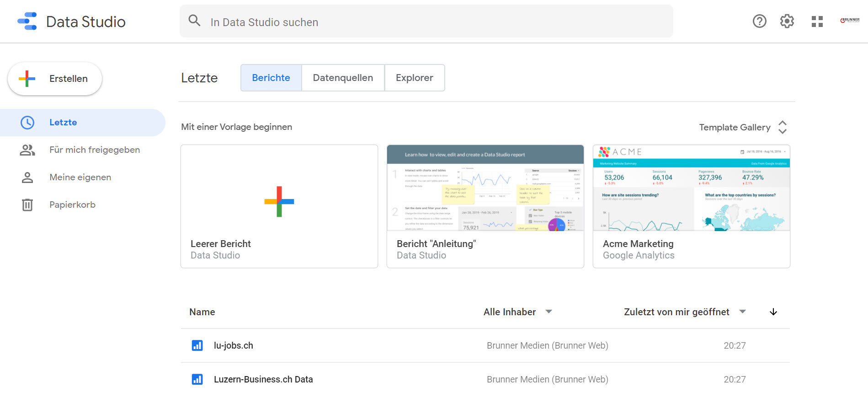This screenshot has width=868, height=393.
Task: Open Für mich freigegeben in sidebar
Action: (x=82, y=150)
